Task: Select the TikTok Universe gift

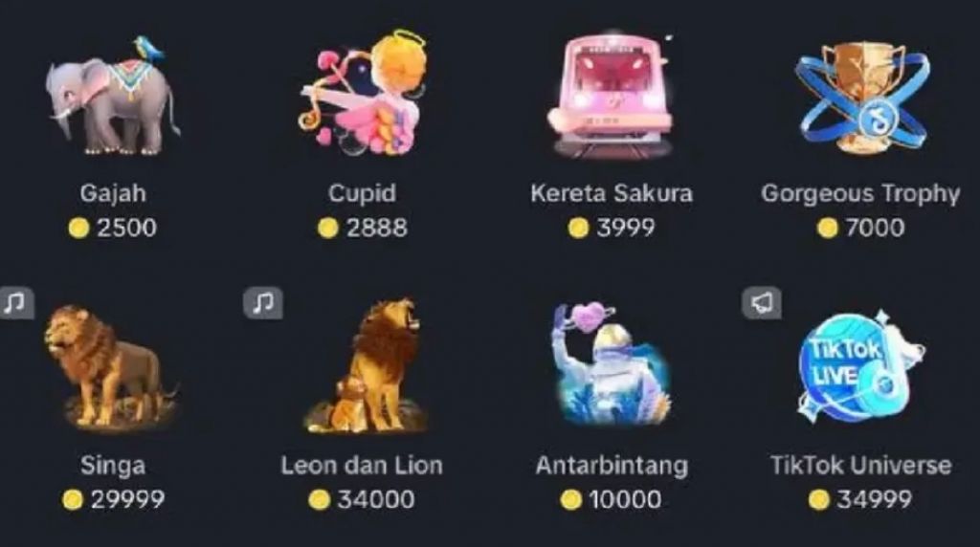Action: (861, 366)
